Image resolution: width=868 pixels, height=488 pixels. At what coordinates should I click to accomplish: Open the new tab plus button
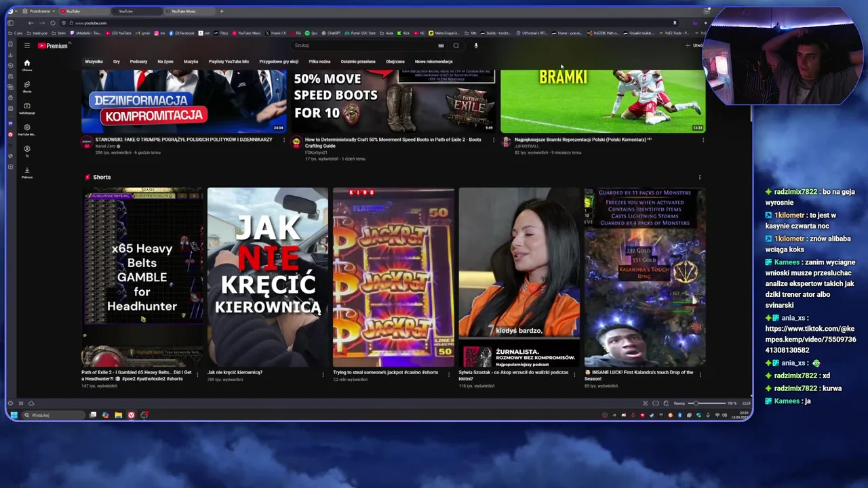(x=221, y=12)
